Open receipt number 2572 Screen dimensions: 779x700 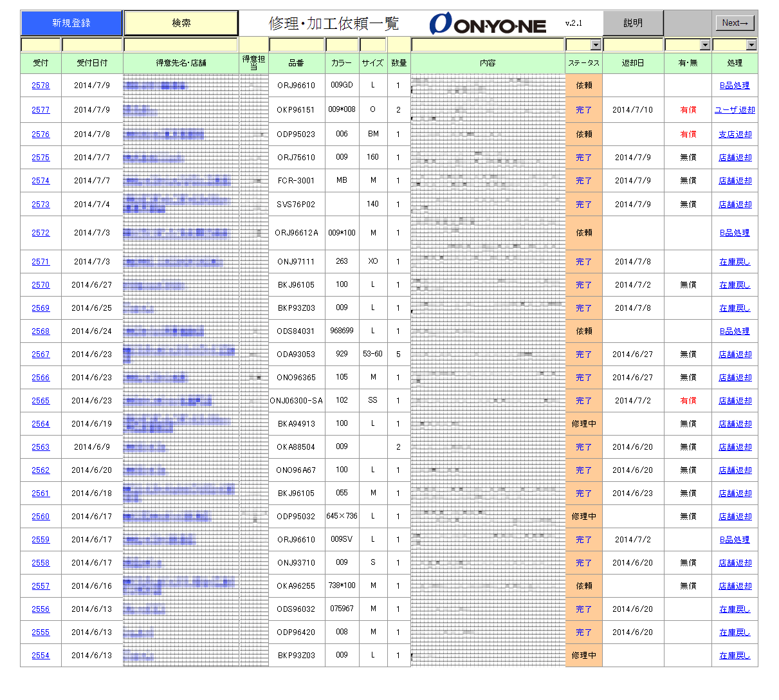coord(41,233)
